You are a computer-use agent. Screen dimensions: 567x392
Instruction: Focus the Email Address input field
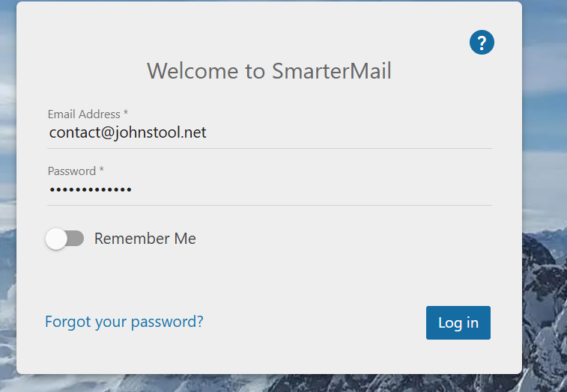270,133
